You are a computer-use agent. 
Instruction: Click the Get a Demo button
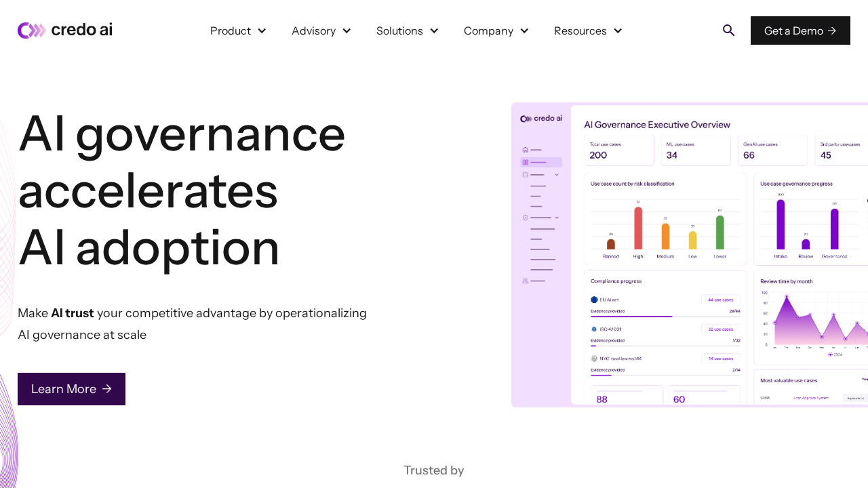[x=800, y=30]
